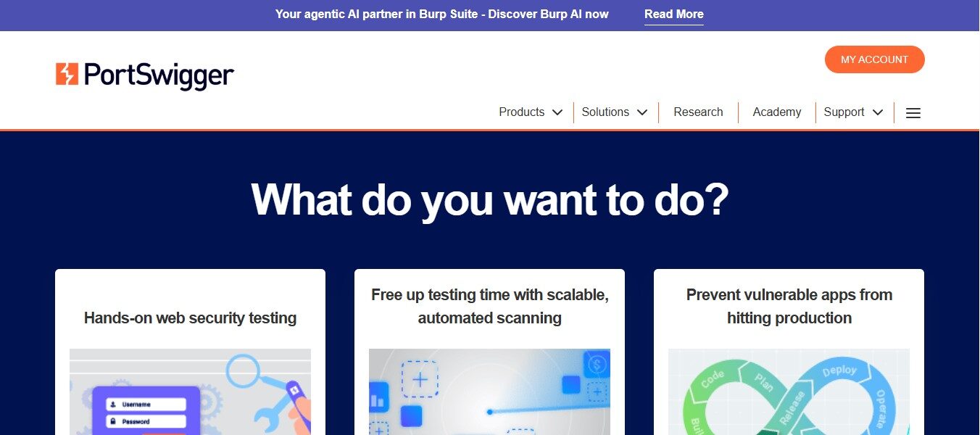The width and height of the screenshot is (980, 435).
Task: Open the Discover Burp AI banner
Action: [x=442, y=14]
